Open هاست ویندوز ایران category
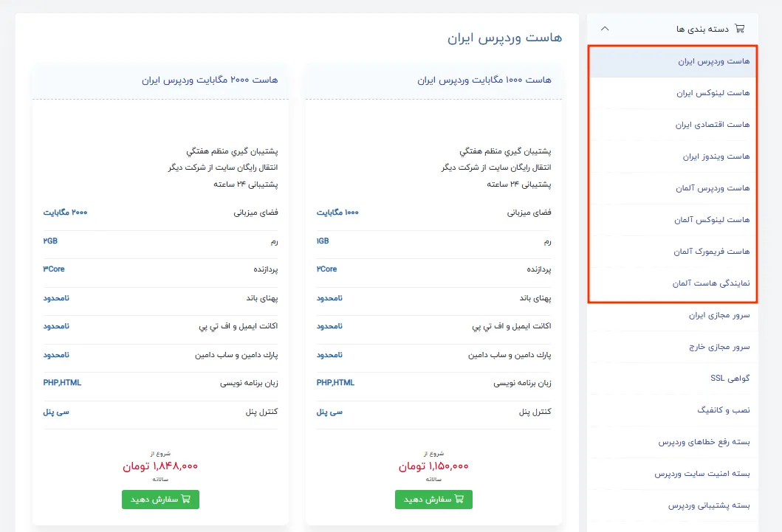Viewport: 782px width, 532px height. coord(673,156)
